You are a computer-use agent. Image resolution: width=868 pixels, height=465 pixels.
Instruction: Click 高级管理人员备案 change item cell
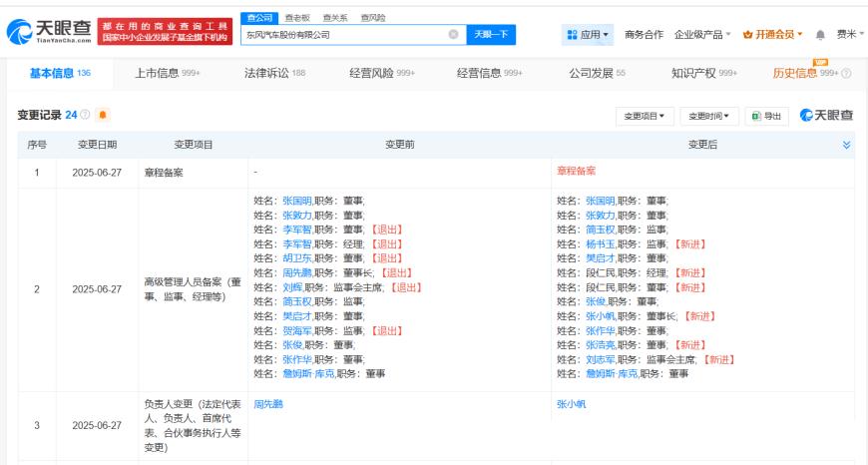click(x=193, y=289)
